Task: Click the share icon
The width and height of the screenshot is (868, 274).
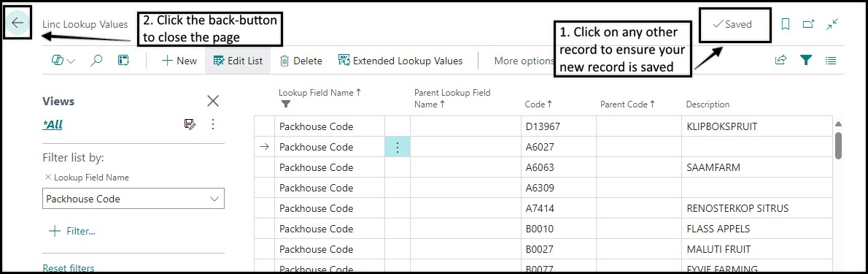Action: pyautogui.click(x=780, y=60)
